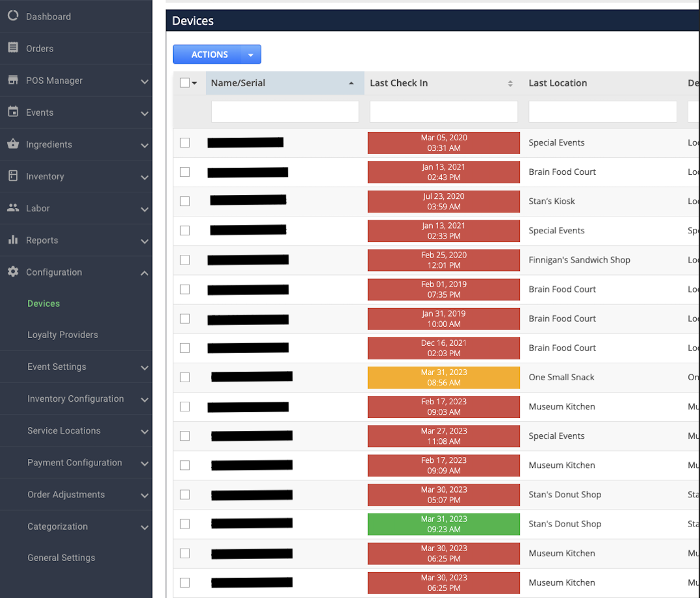Expand Event Settings chevron
700x598 pixels.
(x=144, y=367)
